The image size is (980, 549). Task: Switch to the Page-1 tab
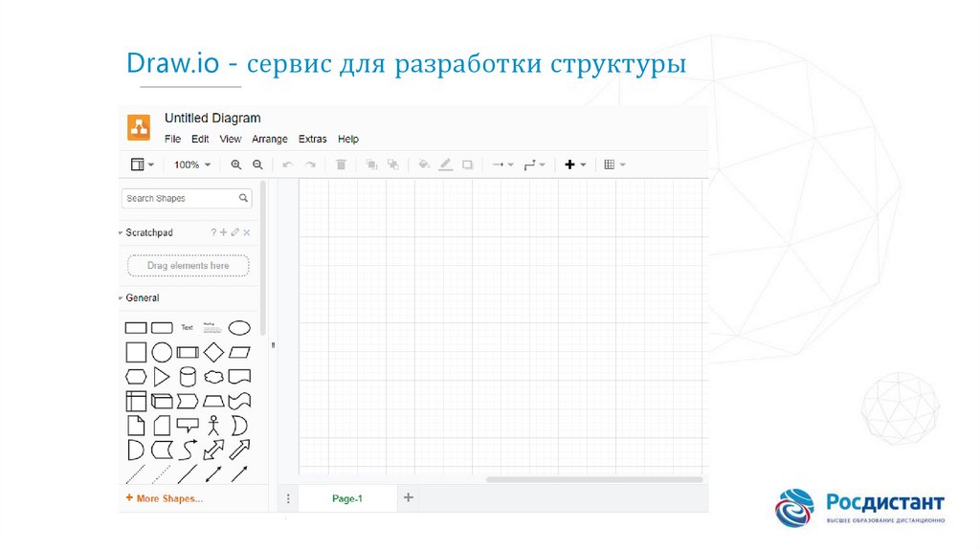pos(346,498)
